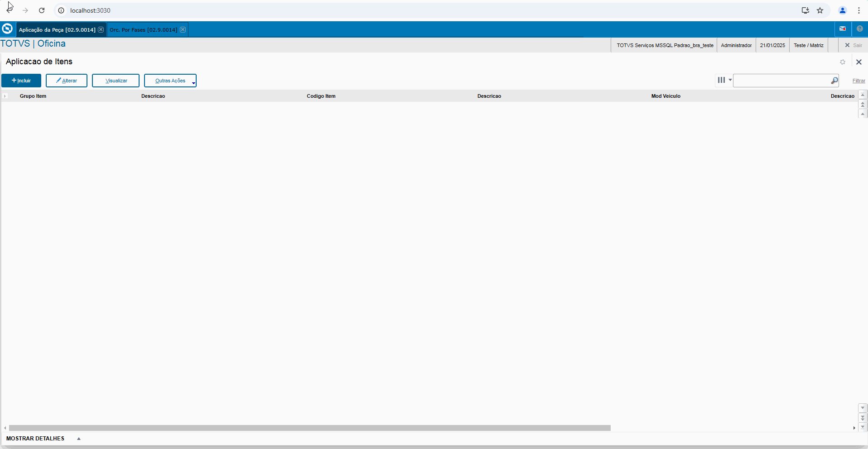Switch to Aplicação da Peça tab
This screenshot has height=449, width=868.
[57, 29]
